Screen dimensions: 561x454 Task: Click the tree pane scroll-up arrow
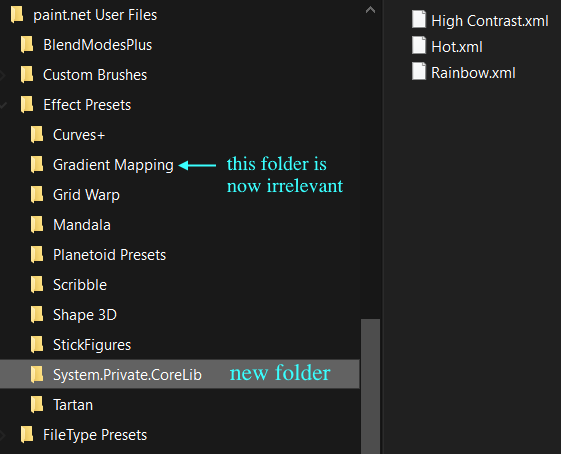tap(370, 10)
